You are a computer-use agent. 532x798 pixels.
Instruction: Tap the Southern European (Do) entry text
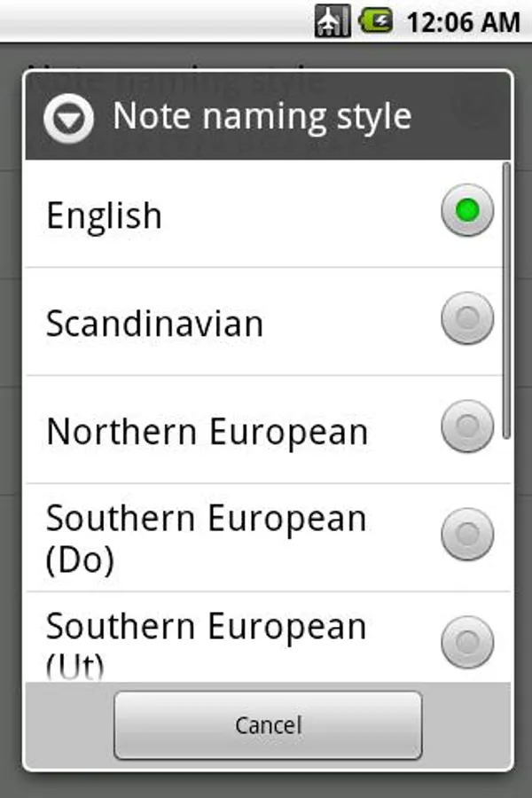click(x=206, y=538)
